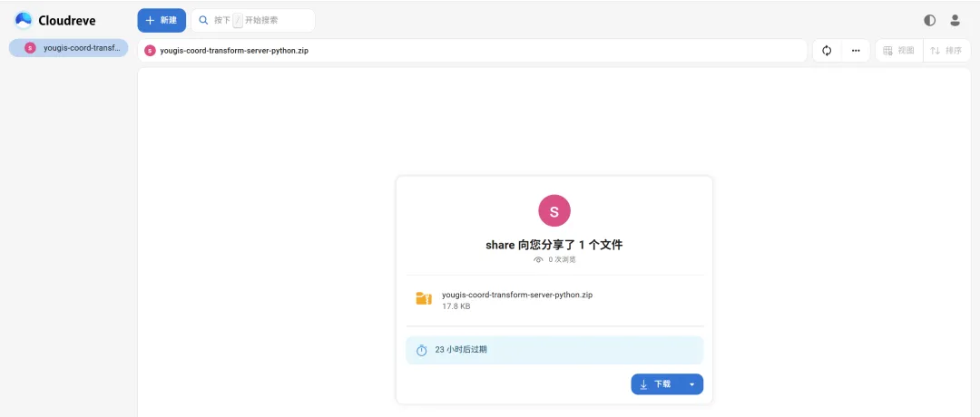Click the 下载 (Download) button
This screenshot has height=417, width=980.
pos(656,384)
